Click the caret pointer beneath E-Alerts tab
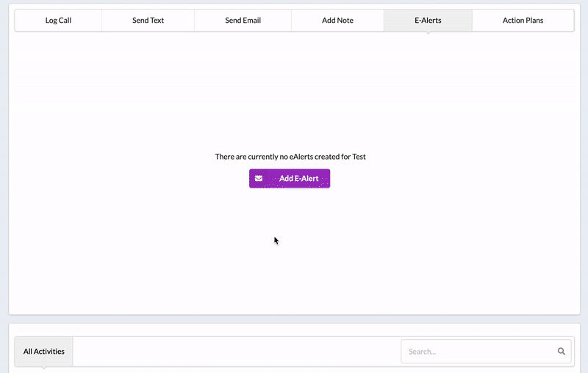 [428, 33]
